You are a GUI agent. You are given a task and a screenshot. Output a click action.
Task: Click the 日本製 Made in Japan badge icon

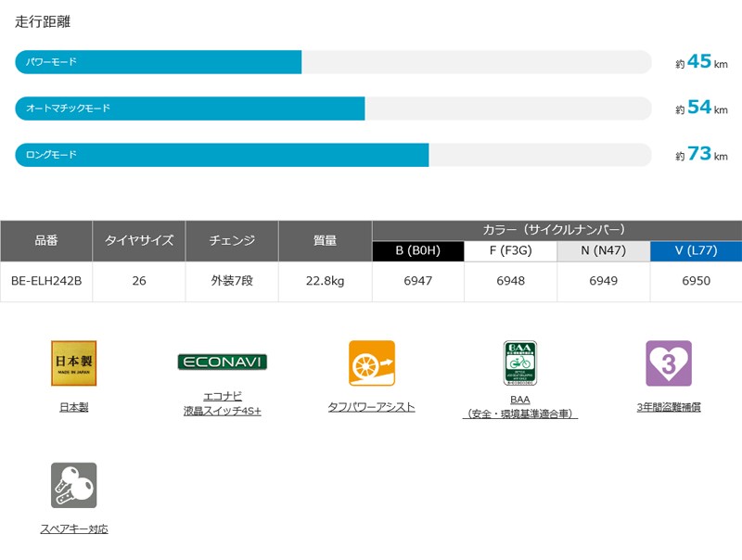(x=73, y=363)
